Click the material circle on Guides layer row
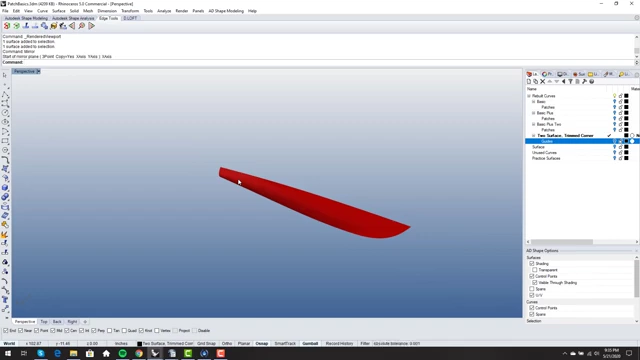Viewport: 640px width, 360px height. click(632, 141)
